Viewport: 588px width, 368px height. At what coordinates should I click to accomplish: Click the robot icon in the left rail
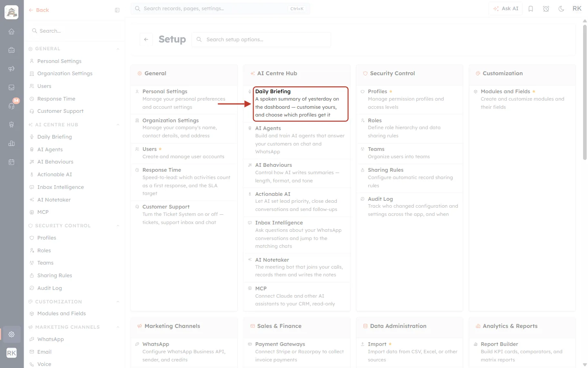(11, 125)
